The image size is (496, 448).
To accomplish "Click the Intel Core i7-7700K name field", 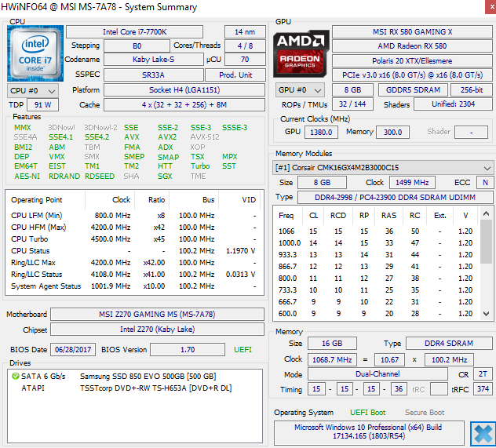I will [134, 32].
